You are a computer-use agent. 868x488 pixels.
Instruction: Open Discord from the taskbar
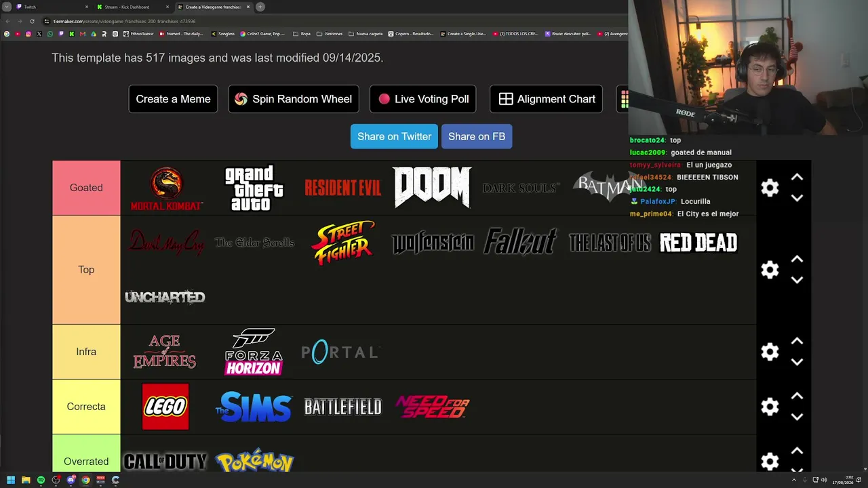tap(71, 480)
